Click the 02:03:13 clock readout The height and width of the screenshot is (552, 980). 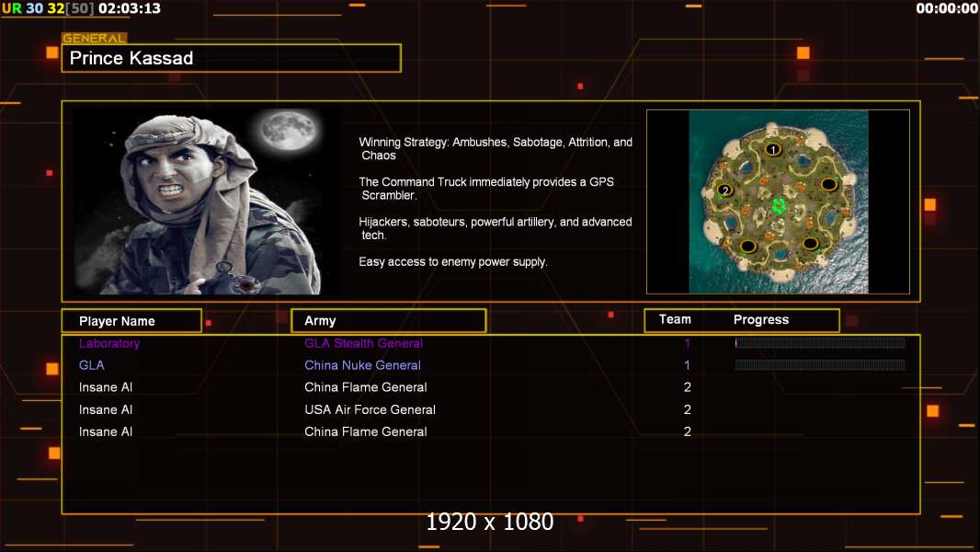point(130,8)
